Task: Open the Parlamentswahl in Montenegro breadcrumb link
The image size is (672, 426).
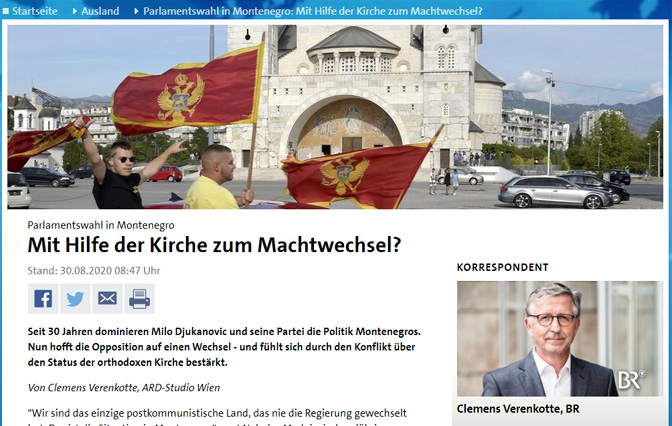Action: (x=313, y=11)
